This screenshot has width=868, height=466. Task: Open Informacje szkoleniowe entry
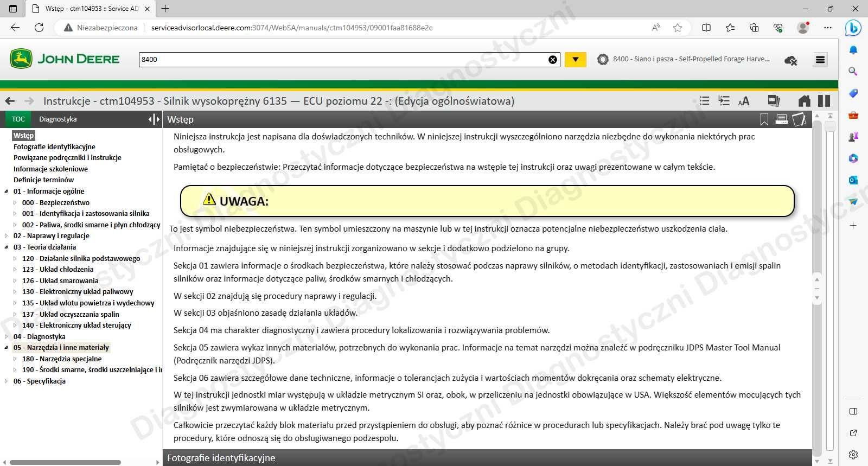[x=50, y=169]
